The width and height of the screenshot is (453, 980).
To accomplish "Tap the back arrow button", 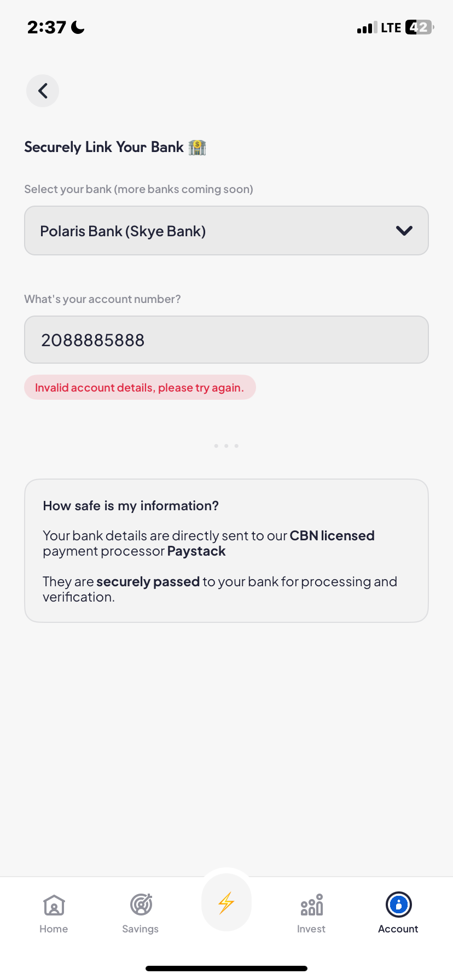I will coord(43,91).
